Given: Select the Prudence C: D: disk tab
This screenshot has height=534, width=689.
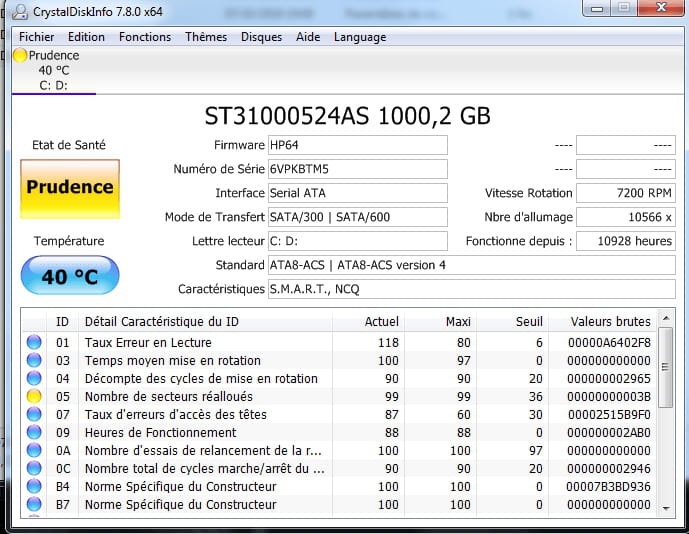Looking at the screenshot, I should pyautogui.click(x=54, y=71).
